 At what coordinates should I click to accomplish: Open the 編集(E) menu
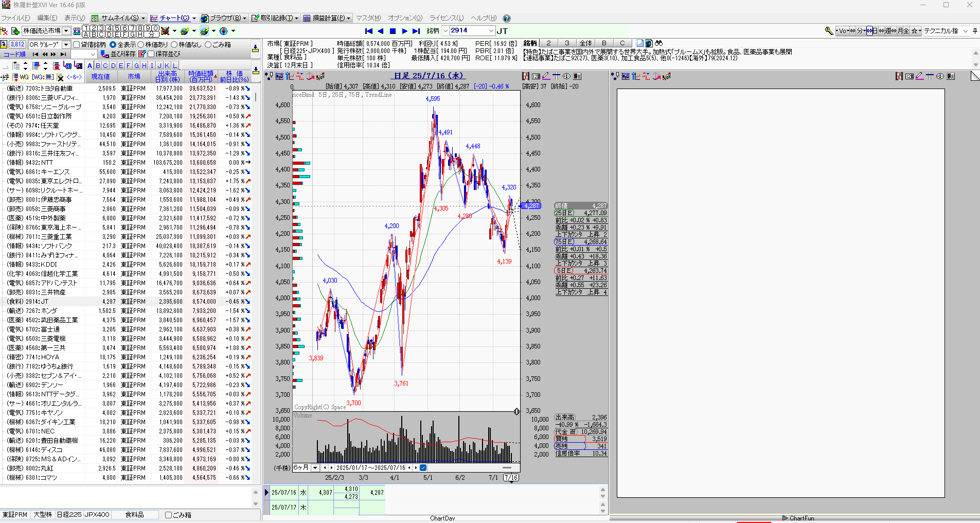[x=47, y=18]
